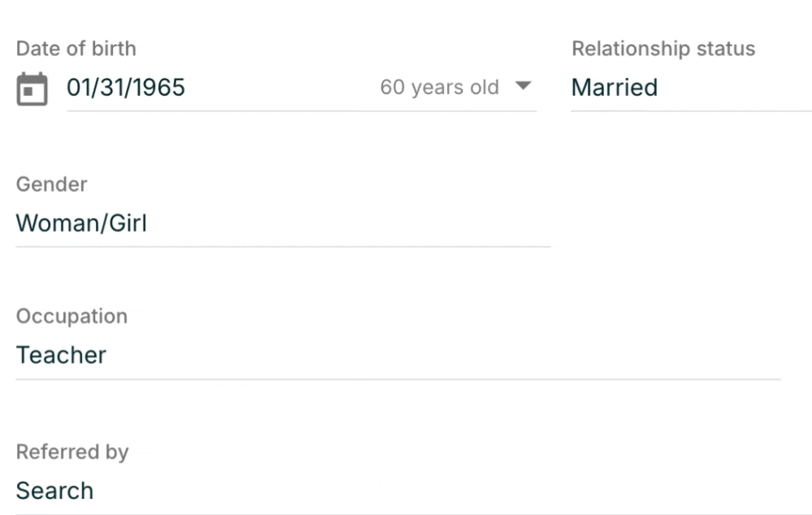Click the "Relationship status" label

coord(663,49)
